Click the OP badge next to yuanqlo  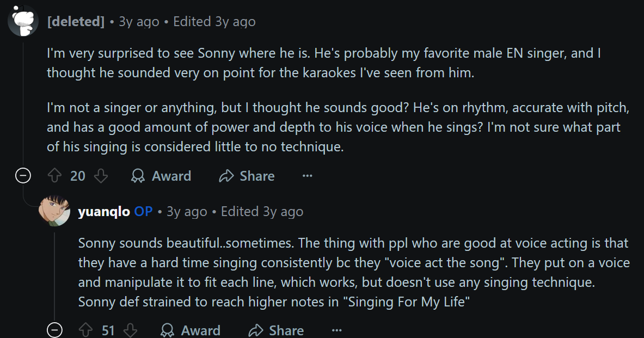[143, 212]
